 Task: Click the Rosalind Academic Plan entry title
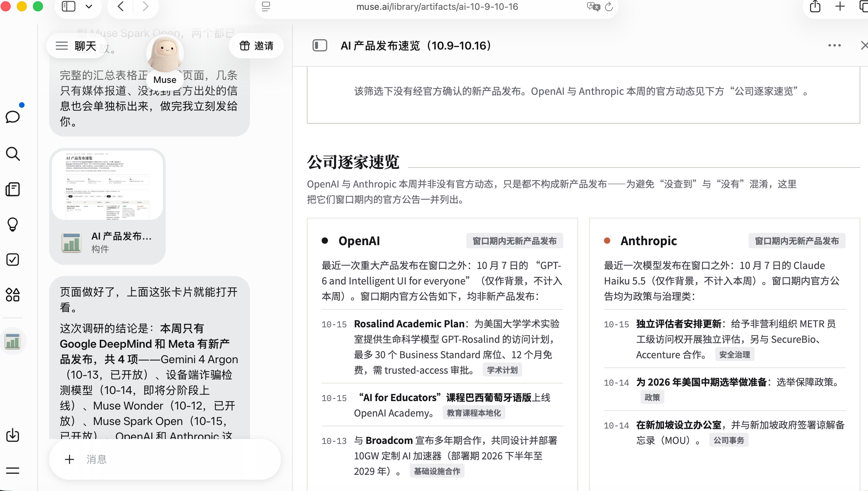pyautogui.click(x=409, y=324)
